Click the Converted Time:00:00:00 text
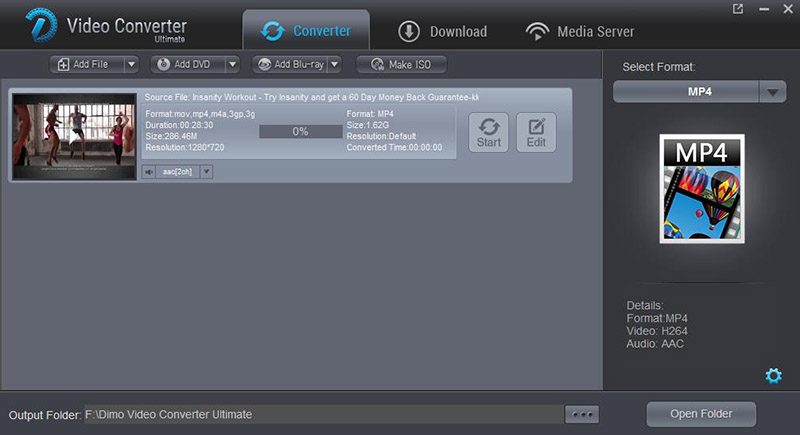This screenshot has width=800, height=435. point(394,147)
